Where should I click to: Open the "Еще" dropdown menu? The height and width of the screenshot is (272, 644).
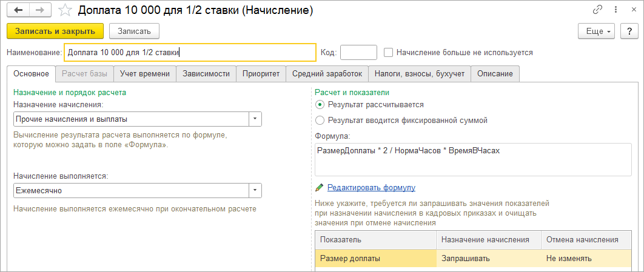(597, 30)
